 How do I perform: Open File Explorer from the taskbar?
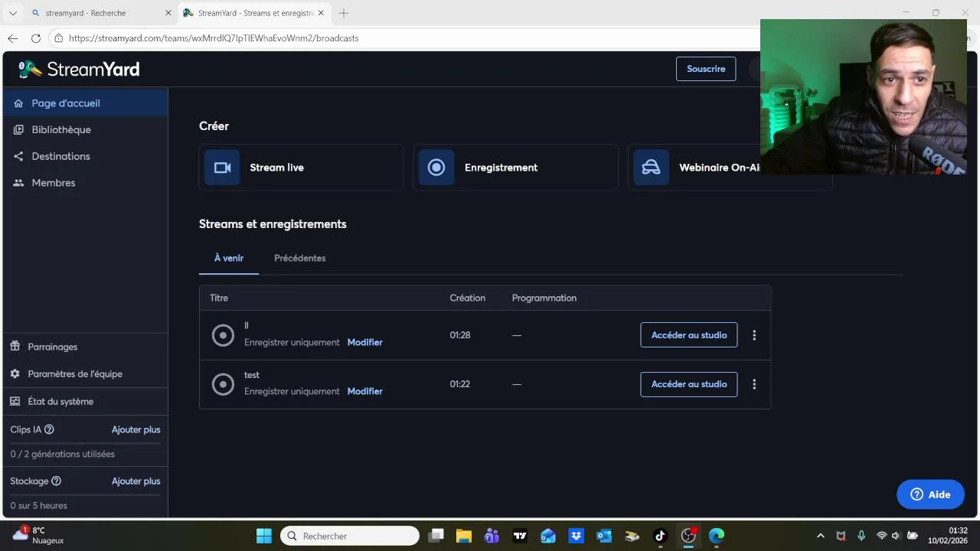pyautogui.click(x=464, y=536)
